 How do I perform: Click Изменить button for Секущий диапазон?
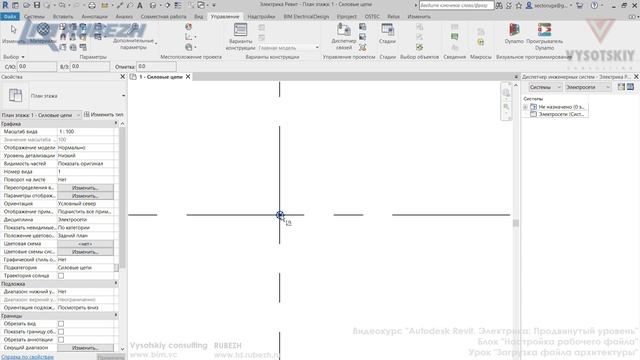[85, 348]
